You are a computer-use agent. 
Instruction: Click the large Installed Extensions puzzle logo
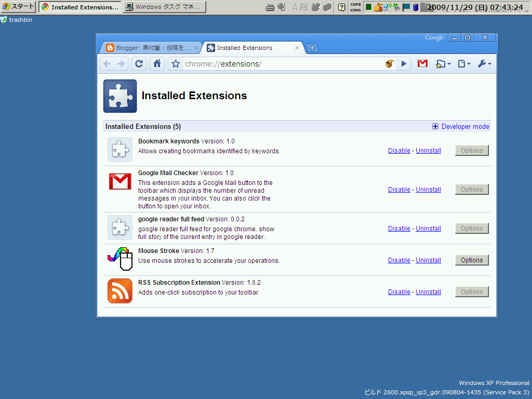120,96
